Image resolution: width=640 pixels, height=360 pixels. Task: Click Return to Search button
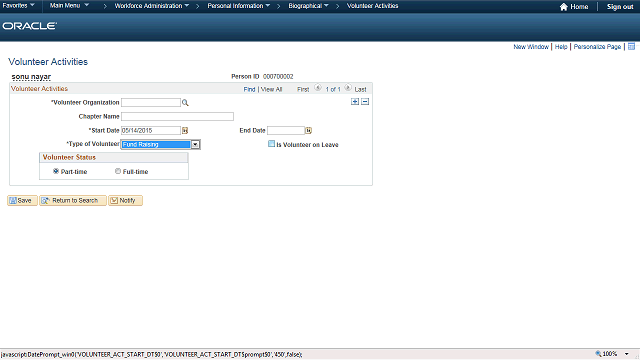[x=73, y=200]
